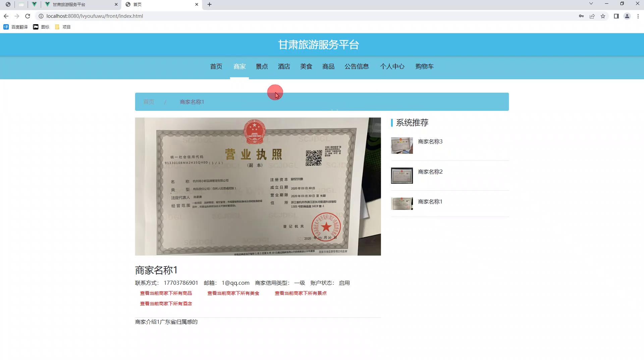Click the phone number 17703786901

click(181, 283)
